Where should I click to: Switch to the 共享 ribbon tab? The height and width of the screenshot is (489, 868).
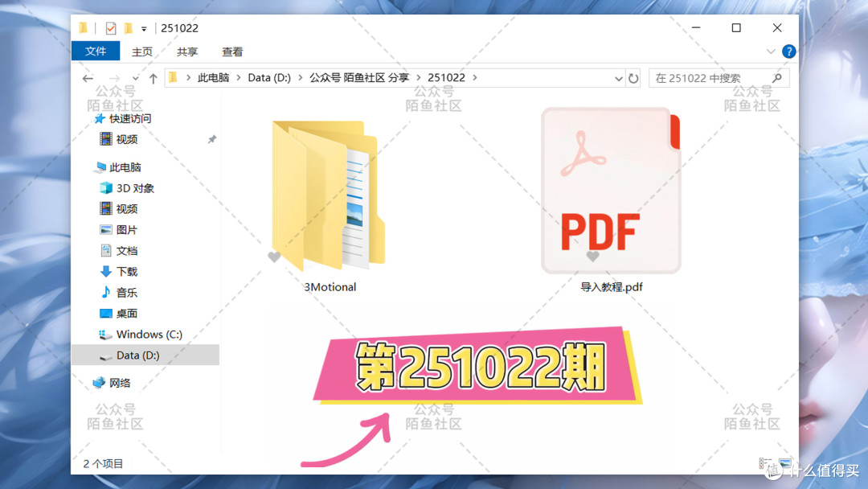click(x=187, y=51)
